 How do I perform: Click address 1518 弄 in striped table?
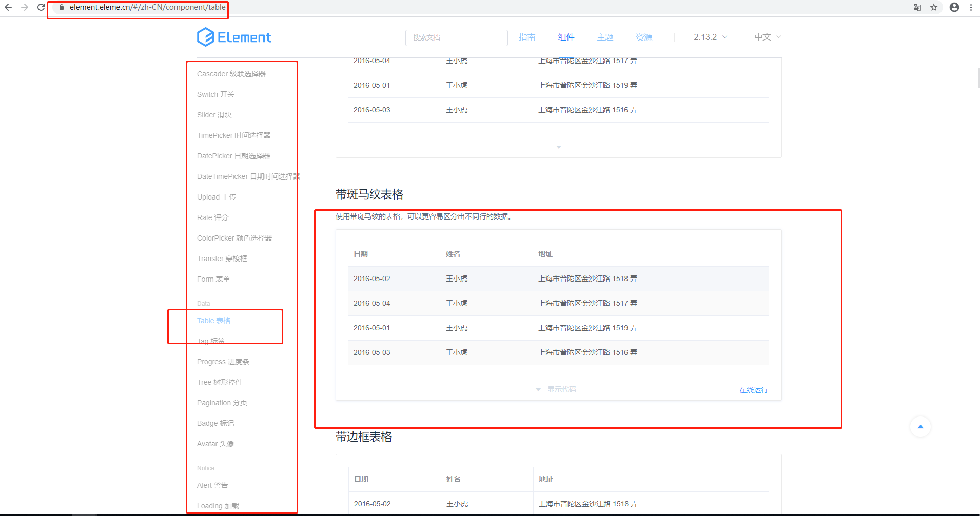[x=588, y=279]
